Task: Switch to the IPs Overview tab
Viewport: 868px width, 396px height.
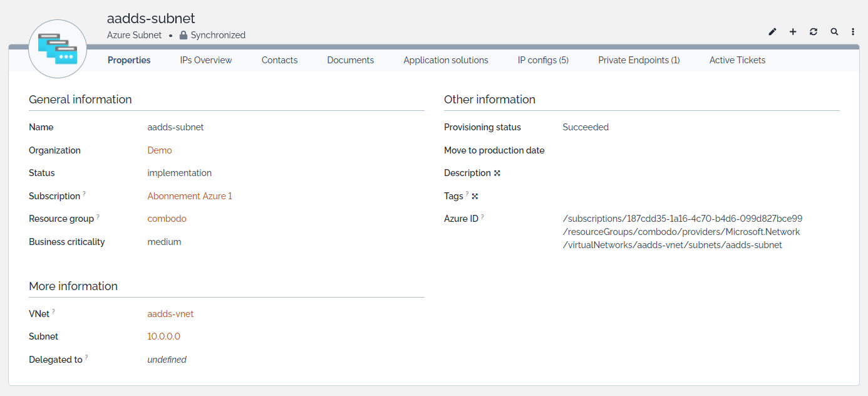Action: [206, 60]
